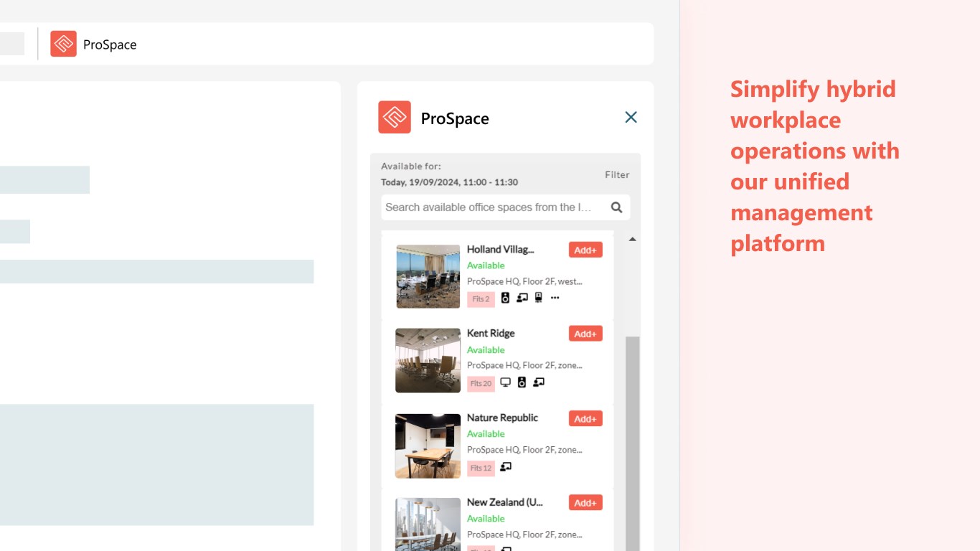
Task: Add the Nature Republic room
Action: [x=585, y=418]
